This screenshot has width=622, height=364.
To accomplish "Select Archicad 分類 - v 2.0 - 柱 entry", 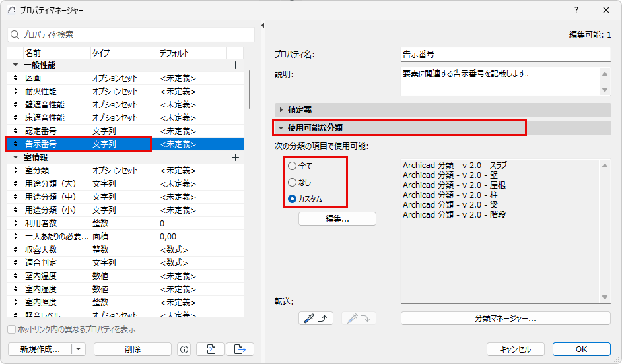I will pyautogui.click(x=450, y=195).
